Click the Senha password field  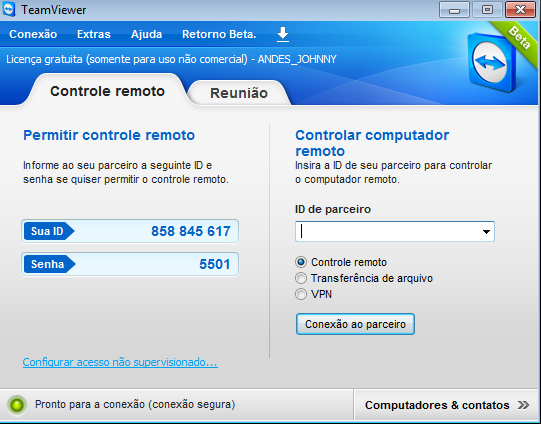click(130, 264)
